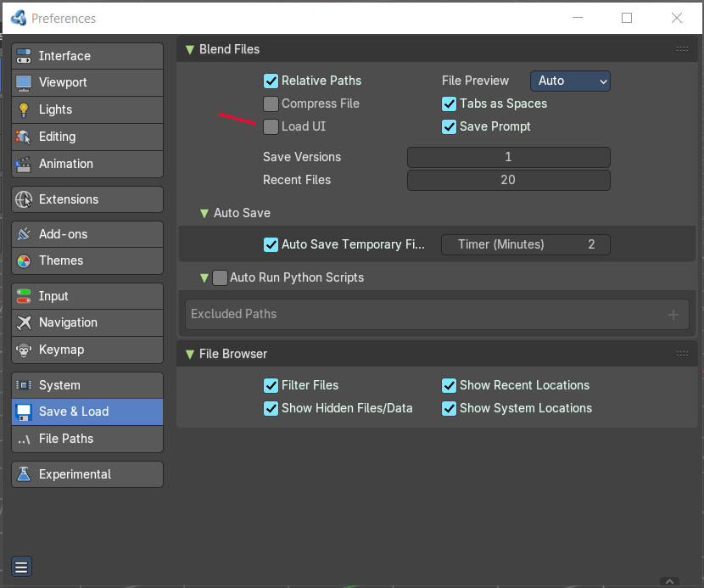
Task: Collapse the Blend Files panel triangle
Action: pos(190,49)
